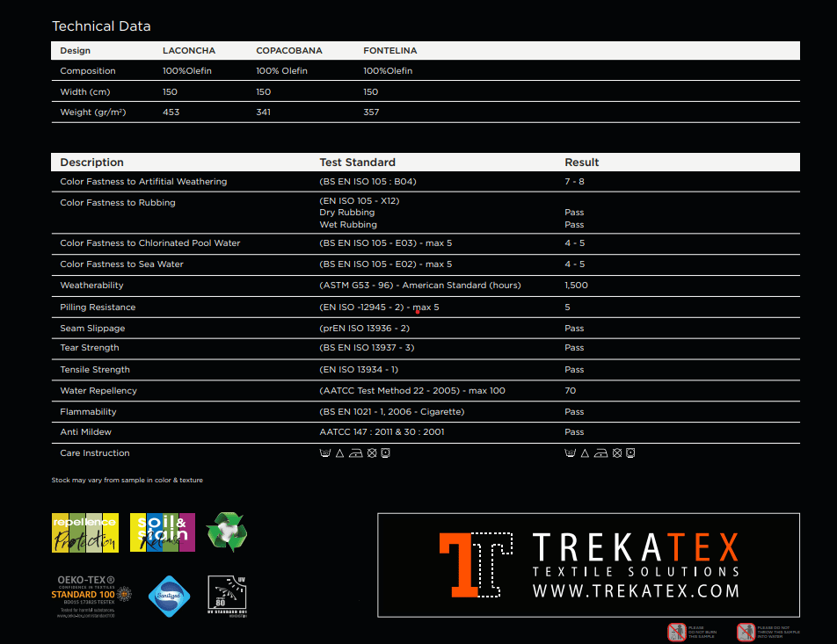837x644 pixels.
Task: Select the FONTELINA design column header
Action: click(x=390, y=51)
